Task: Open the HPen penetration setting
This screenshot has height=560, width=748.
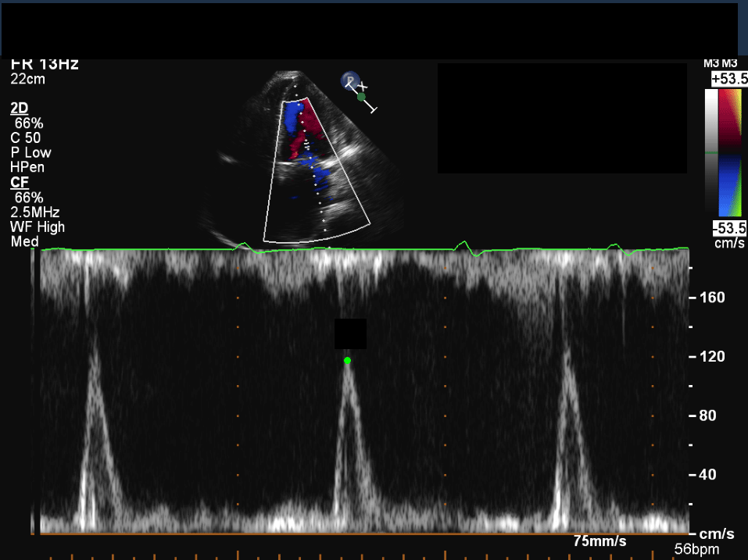Action: [27, 167]
